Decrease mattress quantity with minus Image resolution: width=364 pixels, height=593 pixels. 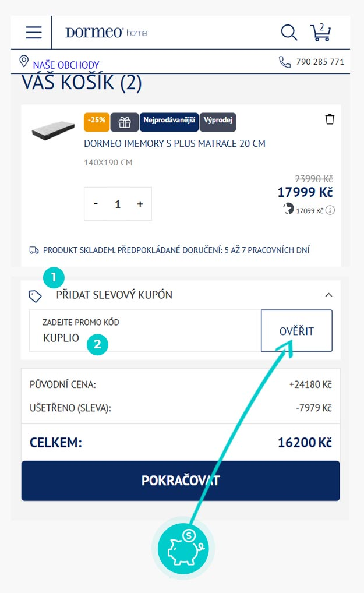[x=96, y=204]
